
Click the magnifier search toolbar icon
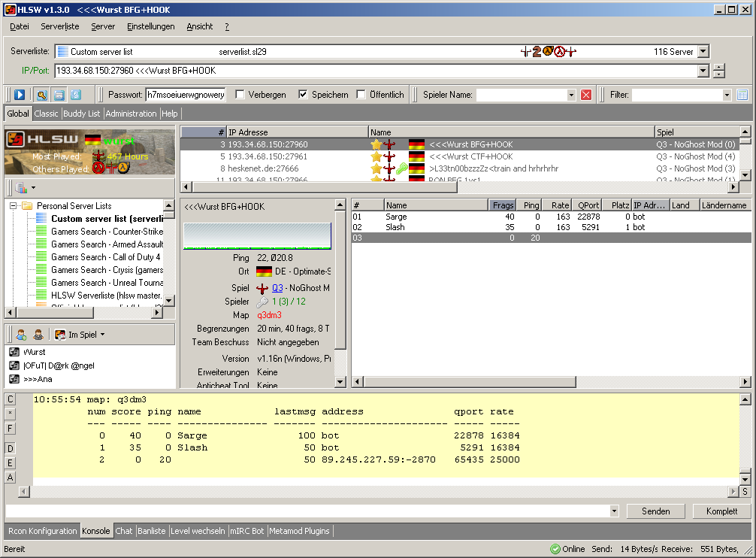click(41, 95)
